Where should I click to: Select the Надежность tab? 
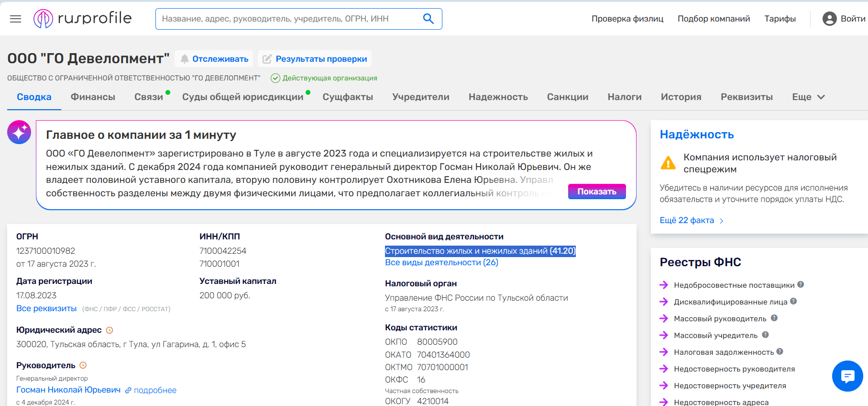click(x=498, y=97)
